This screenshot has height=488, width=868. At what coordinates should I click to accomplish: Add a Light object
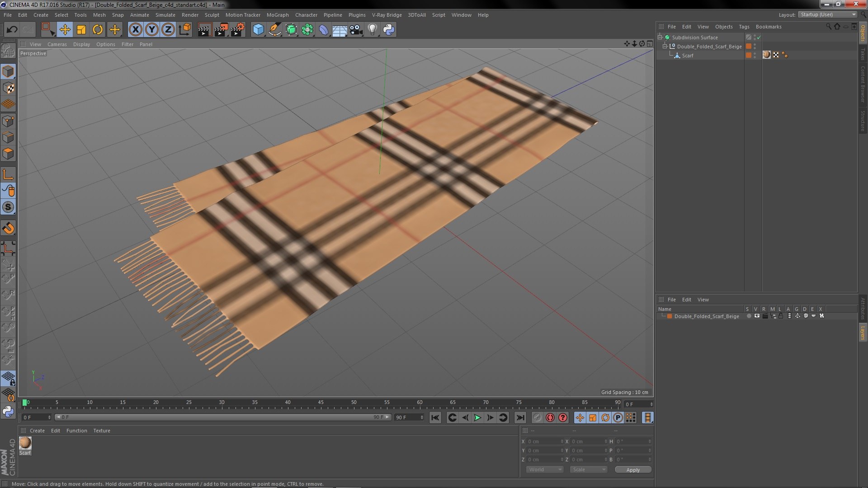click(x=372, y=30)
